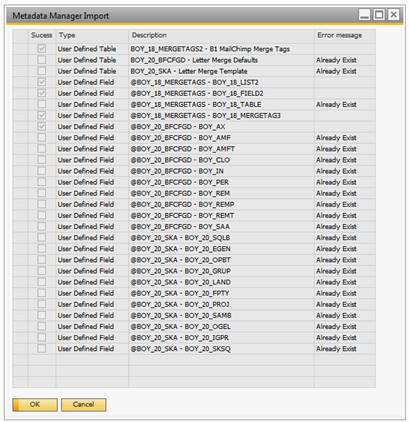Minimize the Metadata Manager Import window
The width and height of the screenshot is (409, 422).
(x=364, y=15)
